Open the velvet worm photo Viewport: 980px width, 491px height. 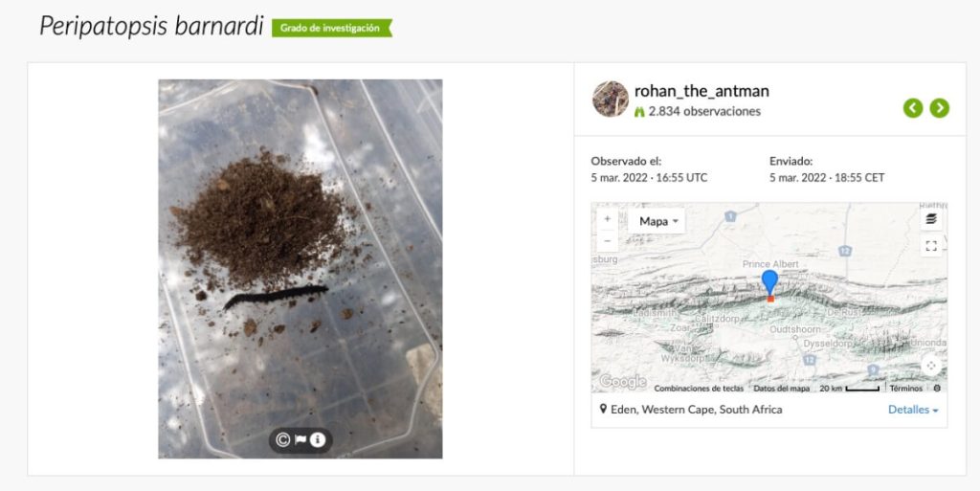[300, 269]
